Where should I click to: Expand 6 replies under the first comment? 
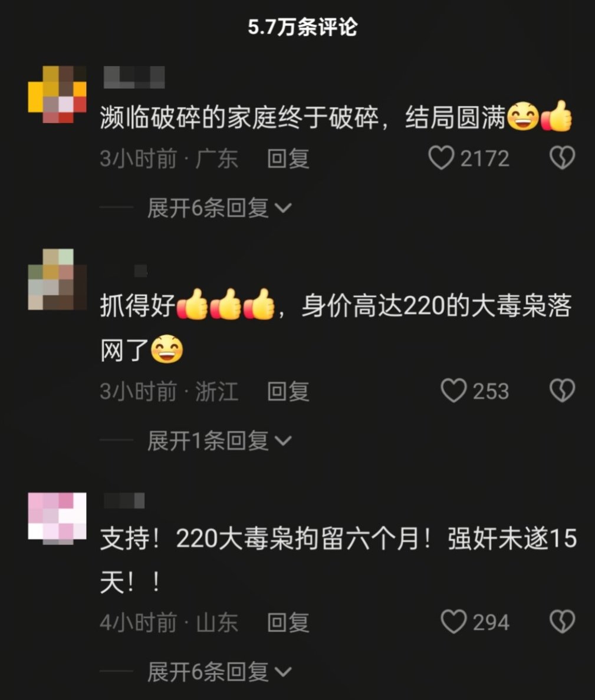tap(219, 208)
